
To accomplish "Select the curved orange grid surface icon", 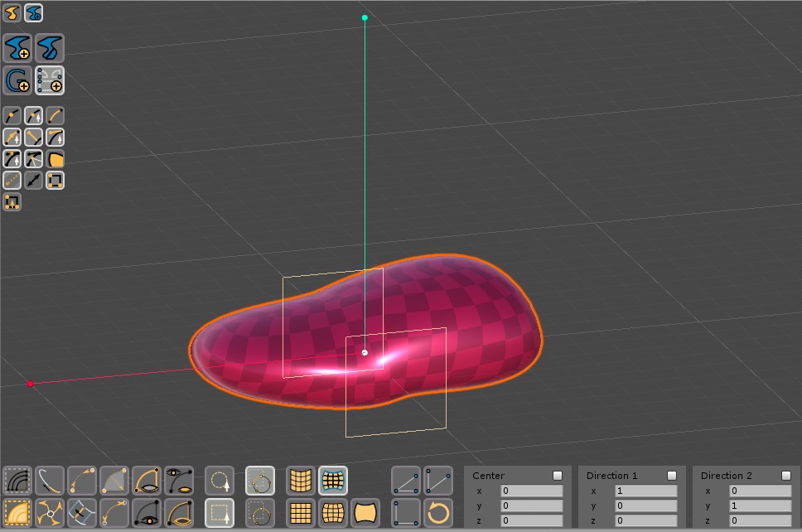I will (x=301, y=481).
